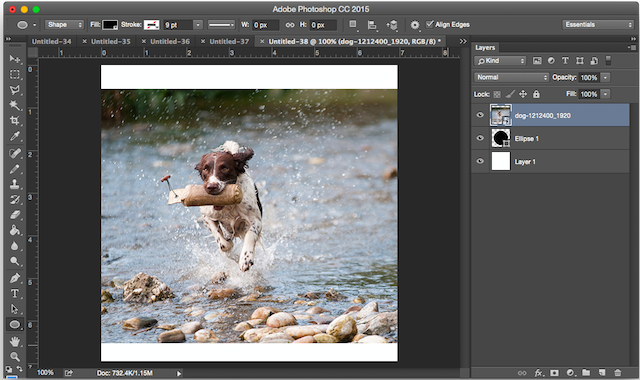The width and height of the screenshot is (640, 380).
Task: Open the layer Fill slider dropdown arrow
Action: point(606,94)
